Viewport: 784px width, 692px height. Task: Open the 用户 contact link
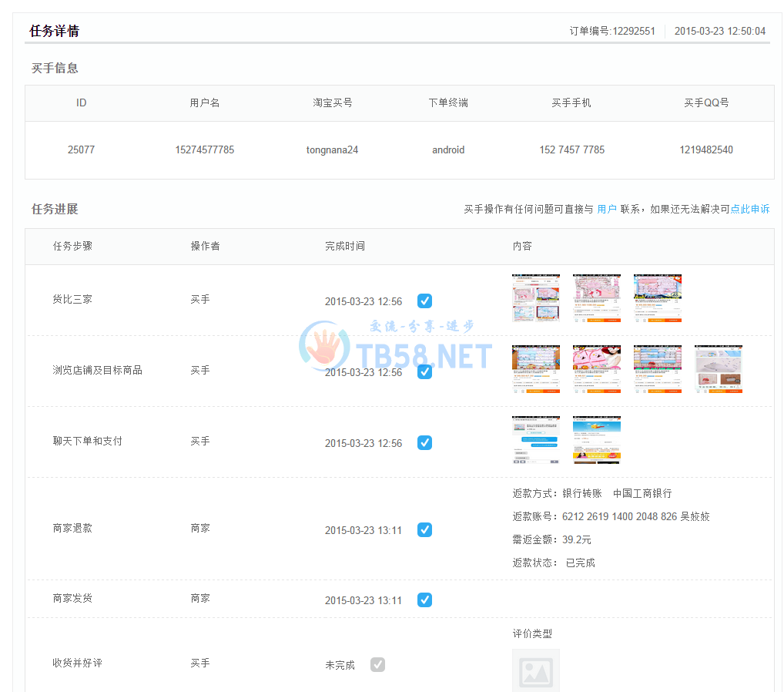coord(606,209)
